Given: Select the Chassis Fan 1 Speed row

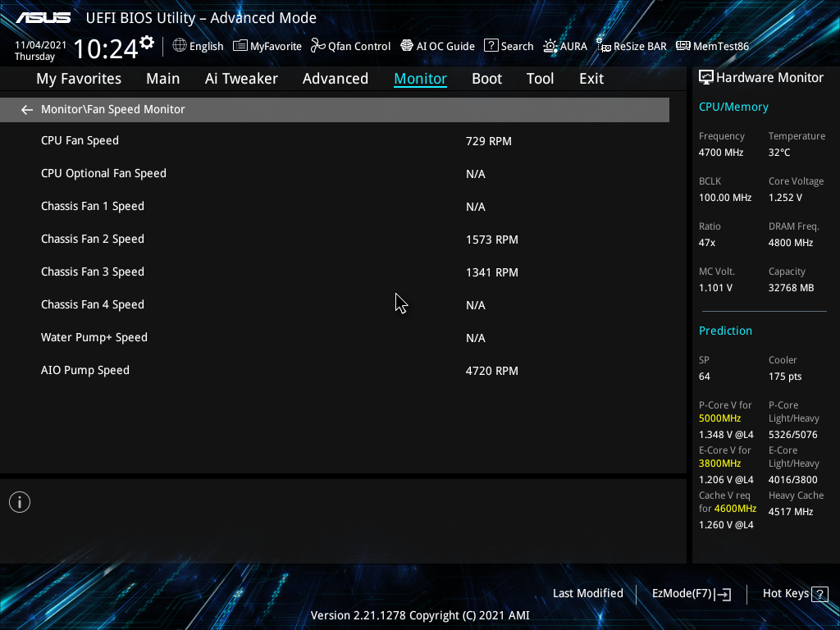Looking at the screenshot, I should 335,206.
